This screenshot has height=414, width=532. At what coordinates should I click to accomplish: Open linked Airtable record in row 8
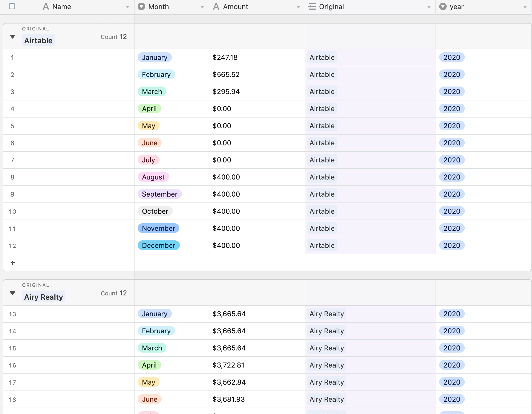(x=322, y=177)
